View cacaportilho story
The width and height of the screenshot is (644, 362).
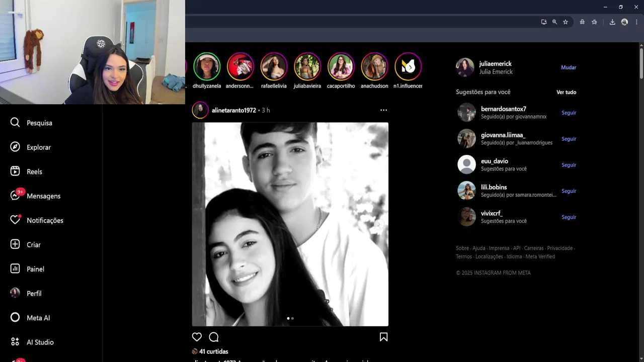pos(341,66)
